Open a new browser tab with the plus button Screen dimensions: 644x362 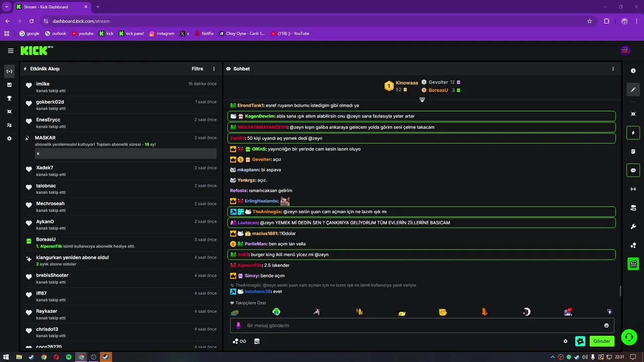(x=98, y=7)
